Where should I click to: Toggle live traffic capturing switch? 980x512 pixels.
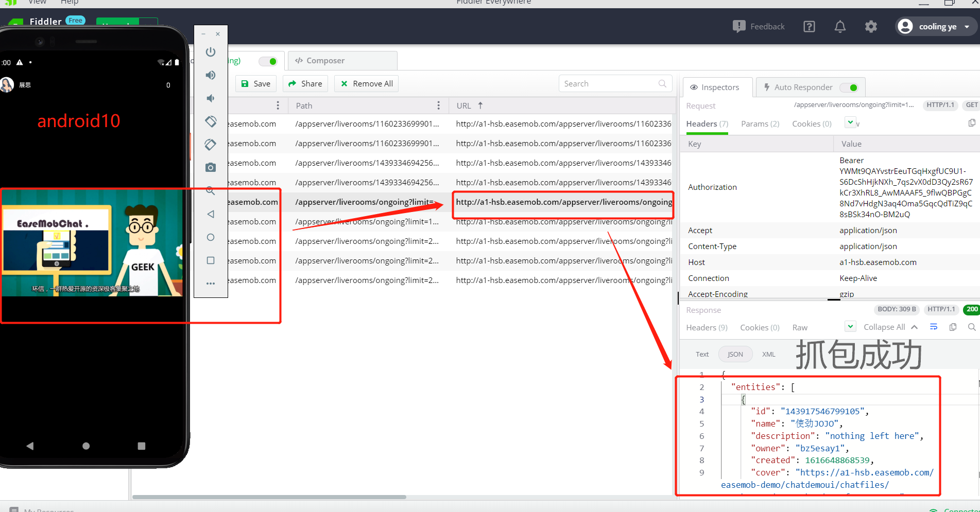coord(268,61)
